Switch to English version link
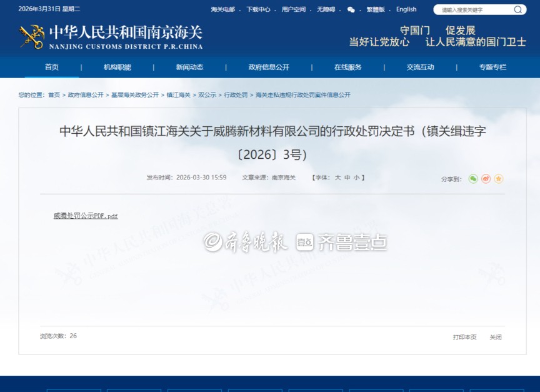This screenshot has width=540, height=392. [406, 9]
